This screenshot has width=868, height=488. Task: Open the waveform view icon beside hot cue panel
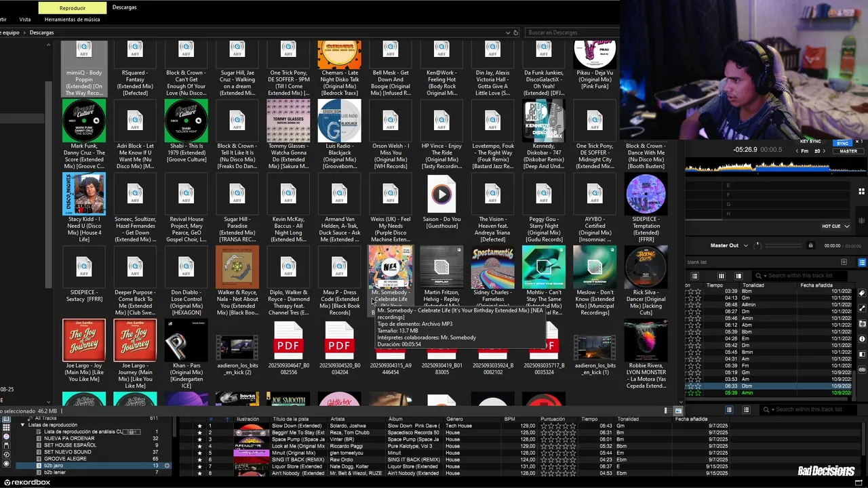(861, 220)
